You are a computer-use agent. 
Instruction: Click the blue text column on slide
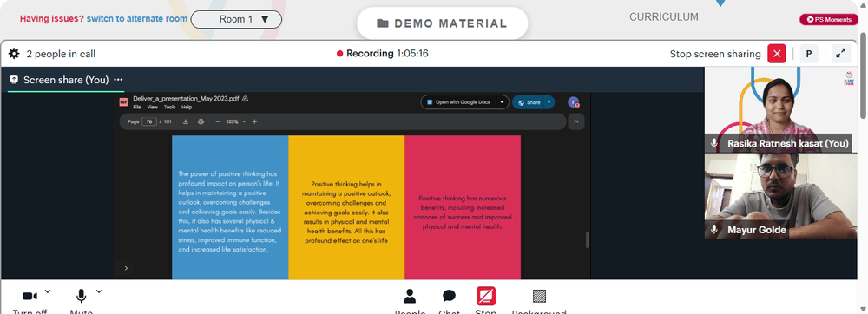pyautogui.click(x=230, y=207)
